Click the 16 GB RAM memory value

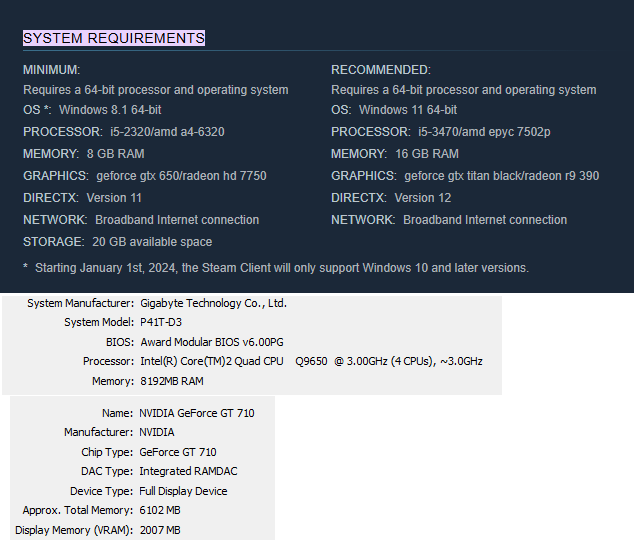(x=427, y=154)
